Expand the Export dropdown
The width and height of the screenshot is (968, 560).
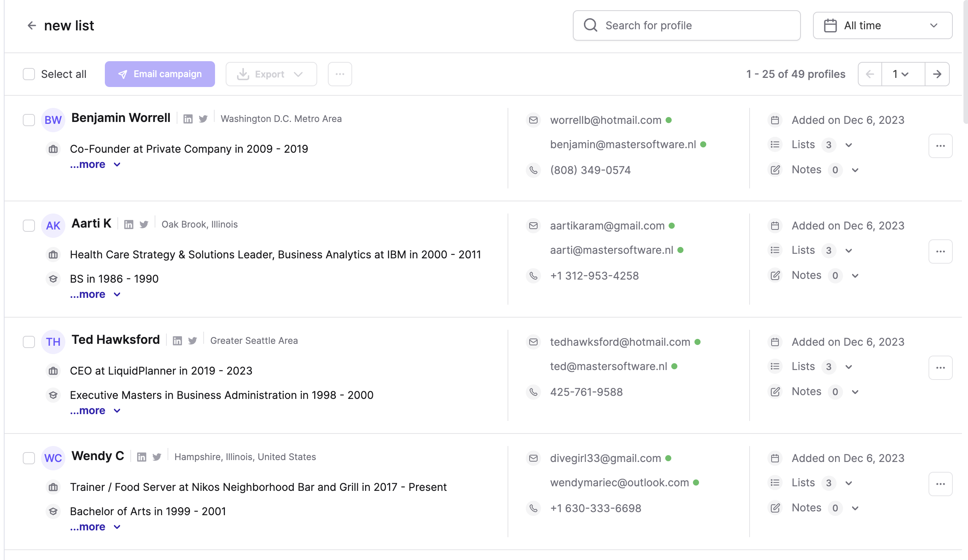(271, 74)
